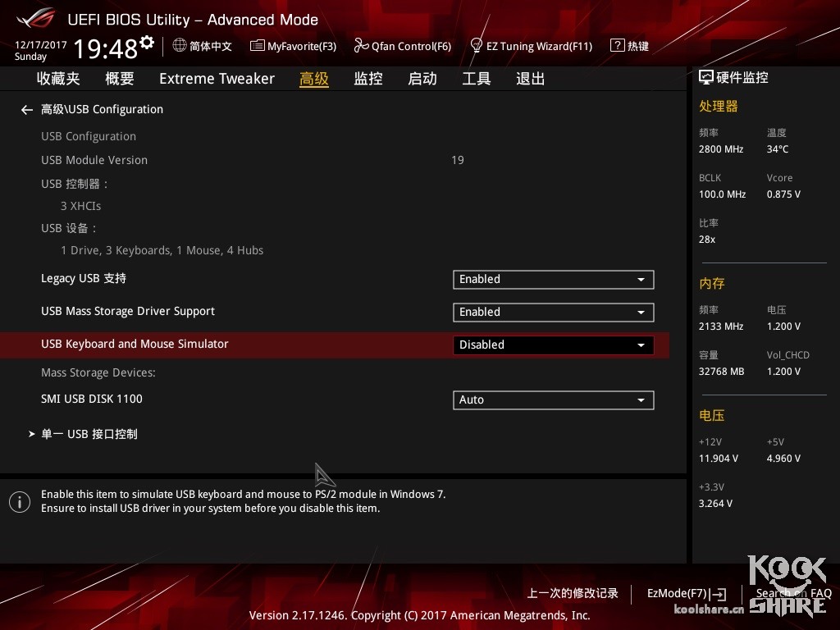
Task: Switch to 收藏夹 tab
Action: click(x=58, y=79)
